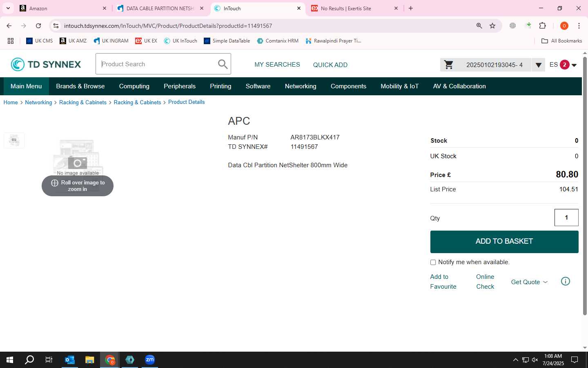The height and width of the screenshot is (368, 588).
Task: Open the Chrome profile avatar
Action: point(564,26)
